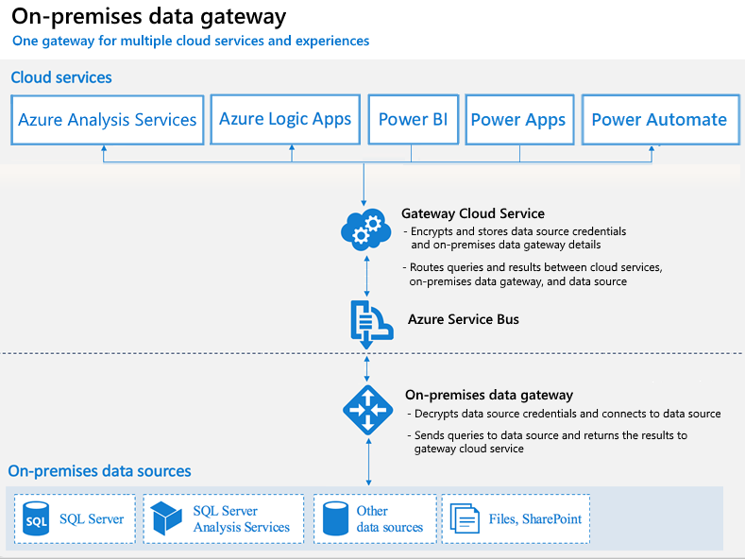Select the Azure Analysis Services box
The height and width of the screenshot is (560, 745).
pos(108,120)
